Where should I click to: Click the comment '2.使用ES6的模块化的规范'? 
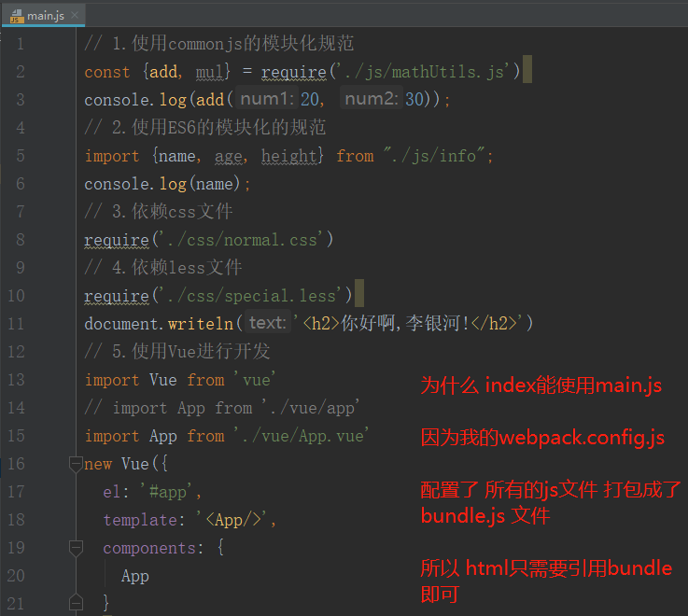pyautogui.click(x=205, y=128)
